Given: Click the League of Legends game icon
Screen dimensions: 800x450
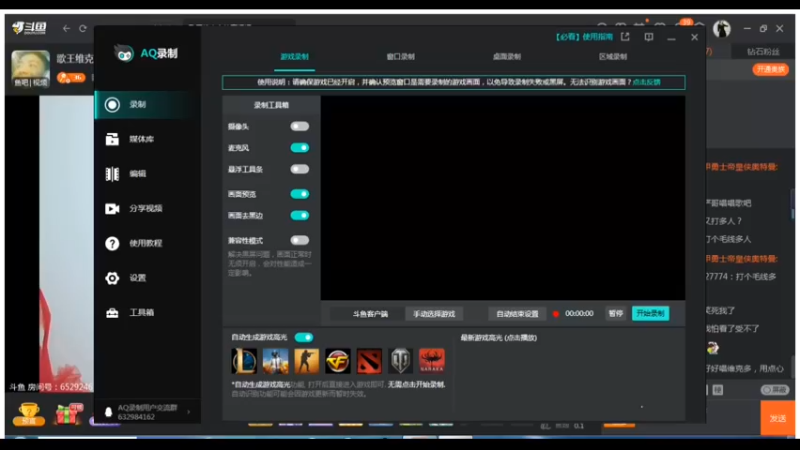Looking at the screenshot, I should click(x=244, y=361).
